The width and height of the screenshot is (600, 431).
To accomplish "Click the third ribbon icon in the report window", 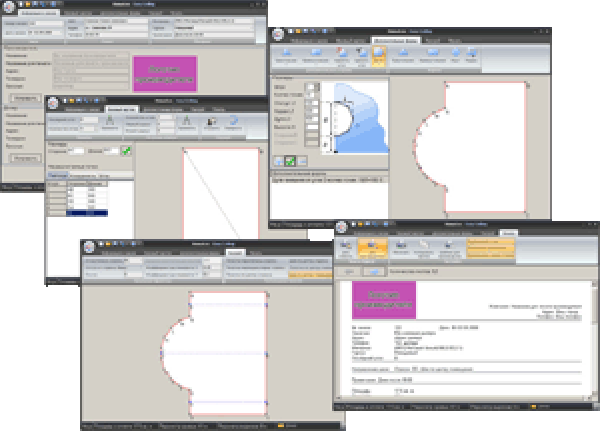I will [401, 247].
